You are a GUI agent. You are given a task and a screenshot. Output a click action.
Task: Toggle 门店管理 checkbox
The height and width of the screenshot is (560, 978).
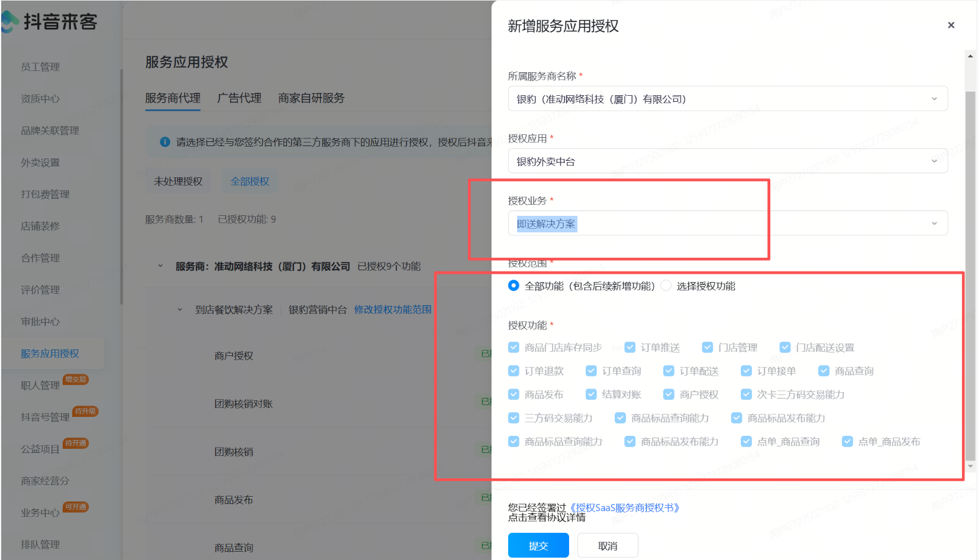[708, 347]
